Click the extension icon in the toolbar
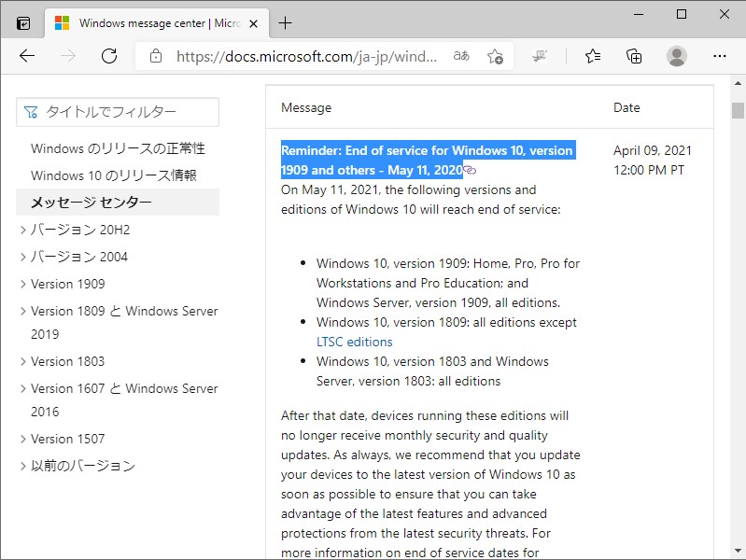 click(539, 56)
